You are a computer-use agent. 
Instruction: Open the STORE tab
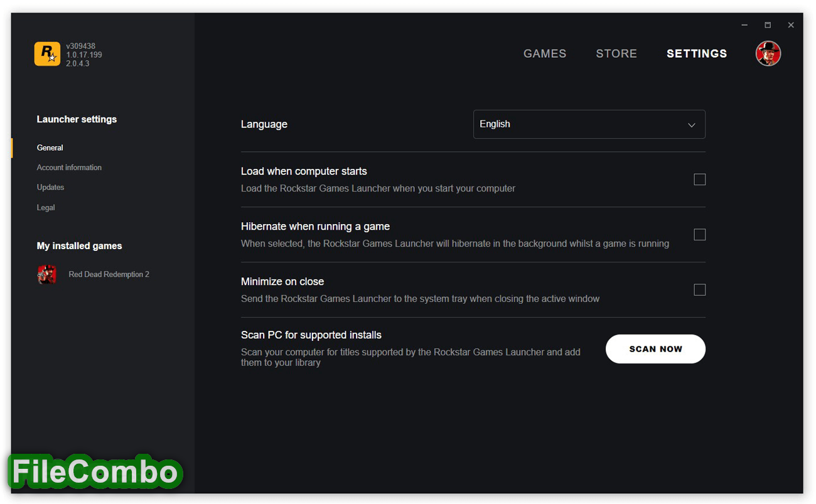(x=616, y=54)
